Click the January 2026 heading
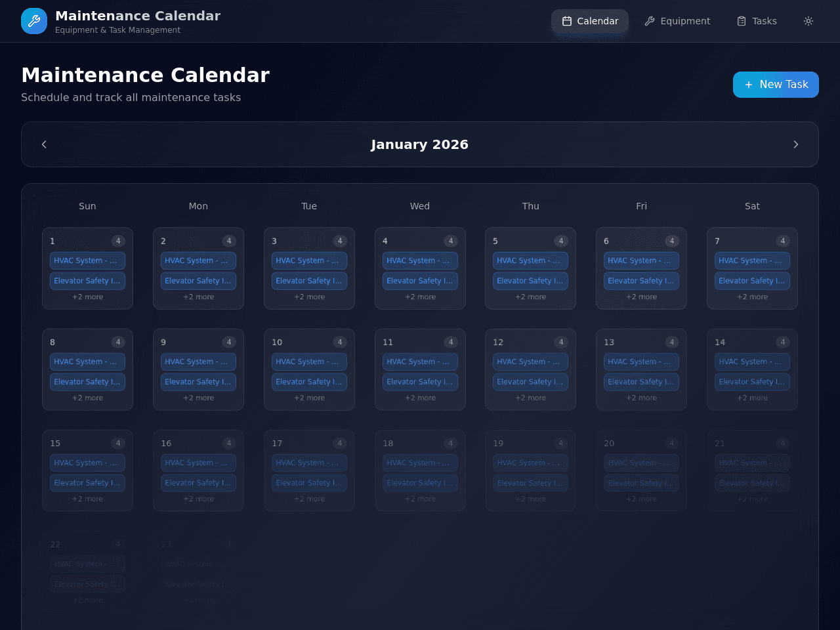 pos(420,144)
